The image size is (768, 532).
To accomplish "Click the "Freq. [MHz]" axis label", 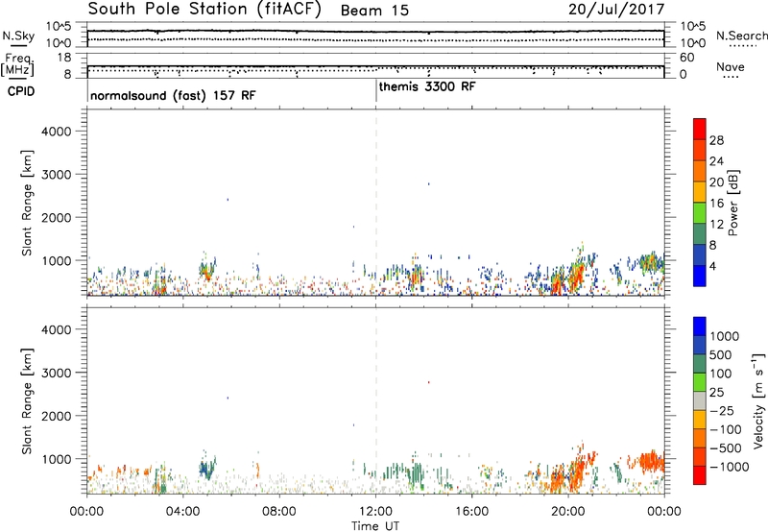I will (17, 64).
